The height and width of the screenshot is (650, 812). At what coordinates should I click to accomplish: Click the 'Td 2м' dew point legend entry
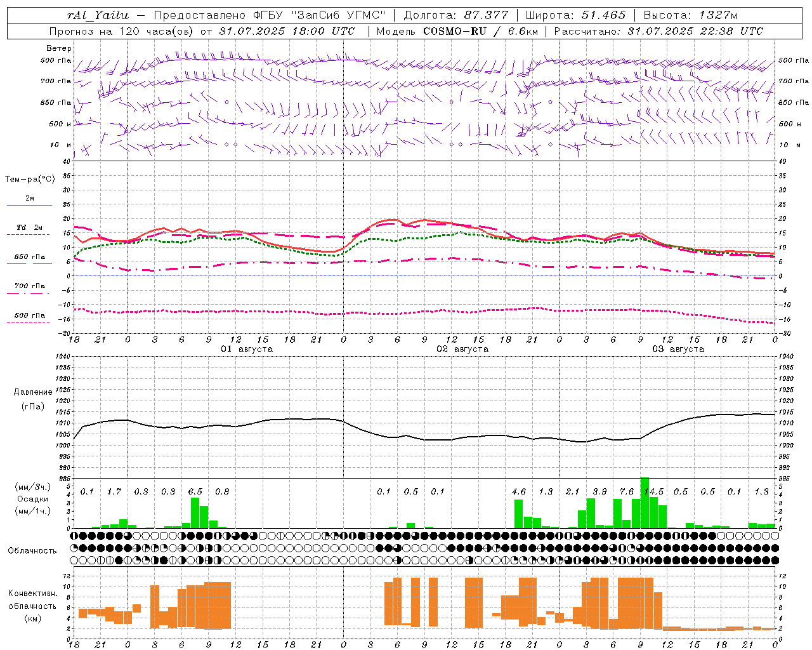[x=30, y=227]
